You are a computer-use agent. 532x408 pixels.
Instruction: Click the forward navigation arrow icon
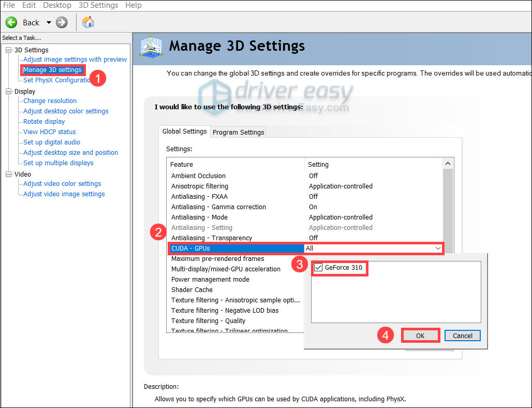(x=61, y=22)
